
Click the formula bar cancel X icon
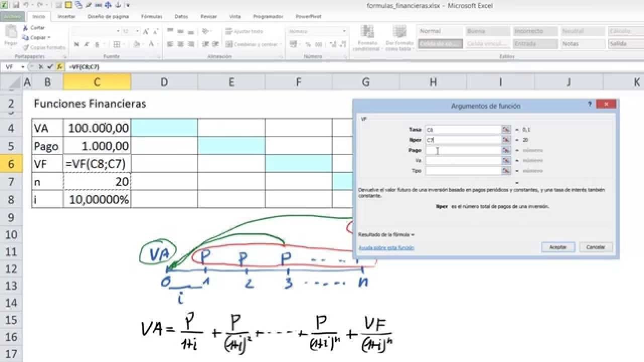tap(41, 66)
